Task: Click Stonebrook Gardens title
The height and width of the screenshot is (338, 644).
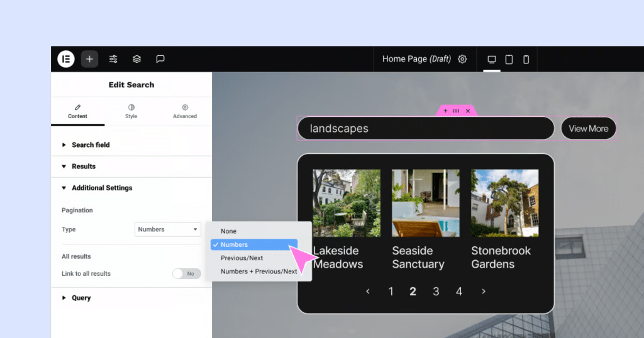Action: point(501,257)
